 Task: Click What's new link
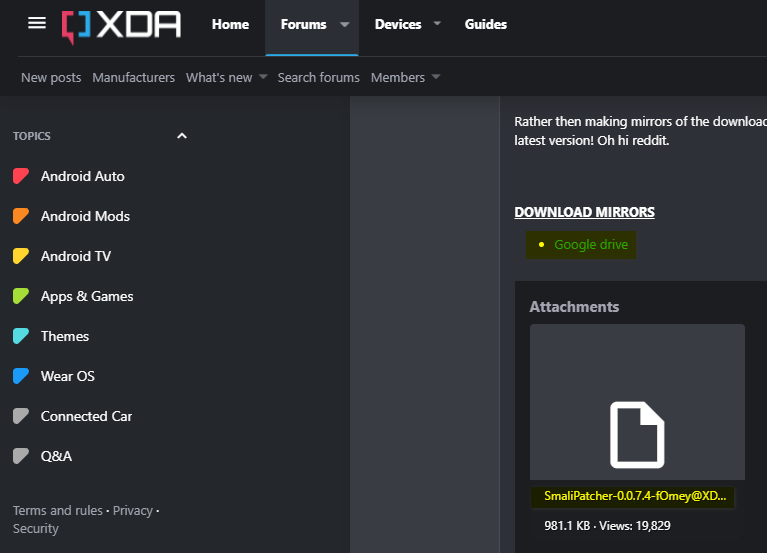(219, 77)
